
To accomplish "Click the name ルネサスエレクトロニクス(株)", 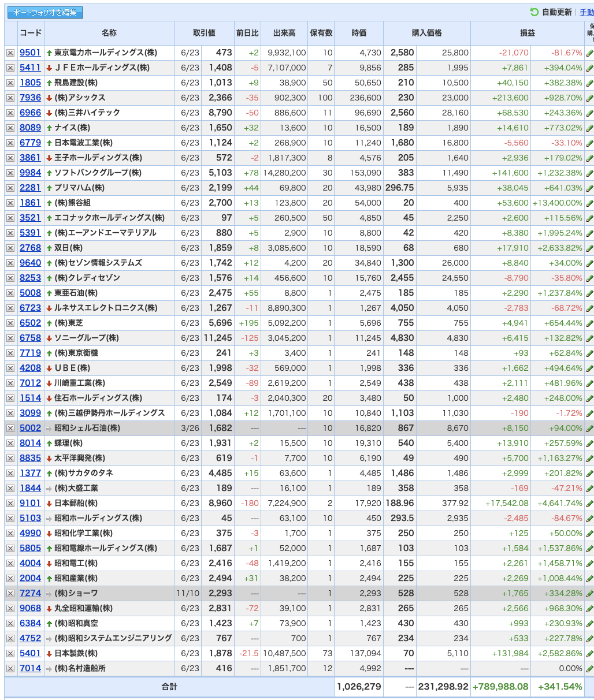I will [x=106, y=308].
